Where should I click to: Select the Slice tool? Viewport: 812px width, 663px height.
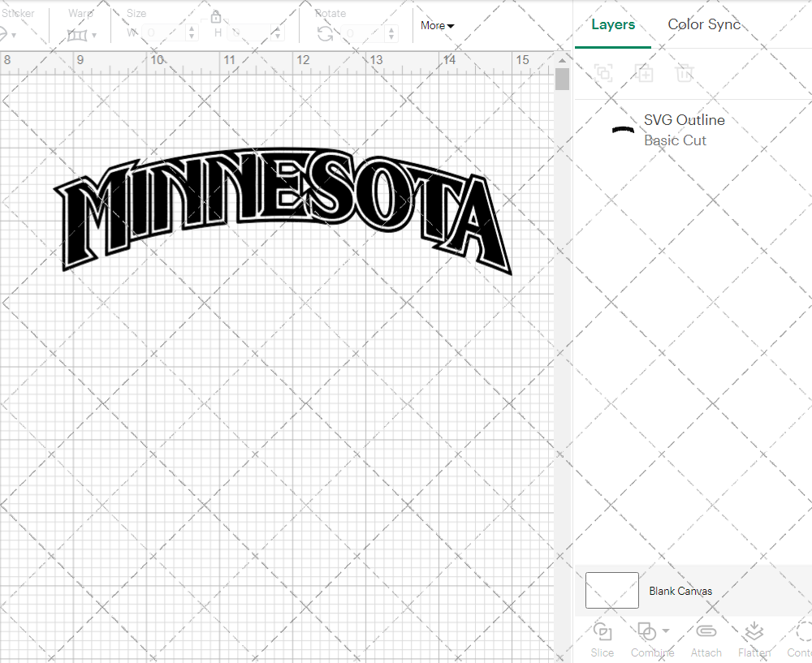[602, 639]
